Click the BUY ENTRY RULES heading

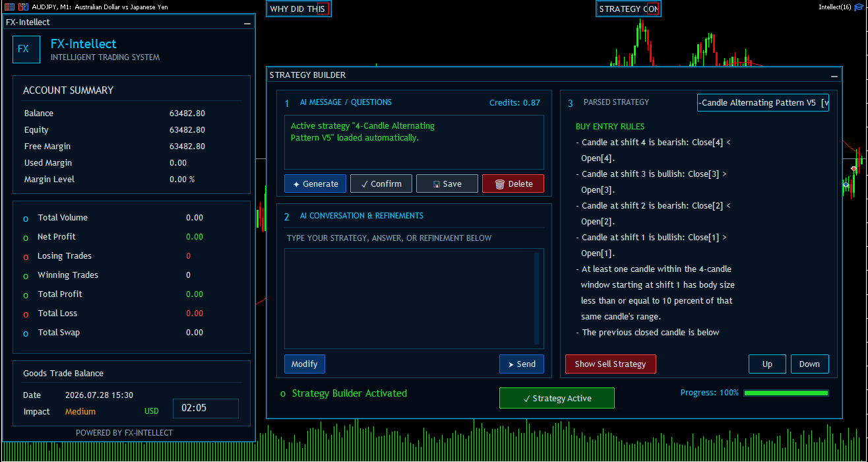pyautogui.click(x=610, y=127)
